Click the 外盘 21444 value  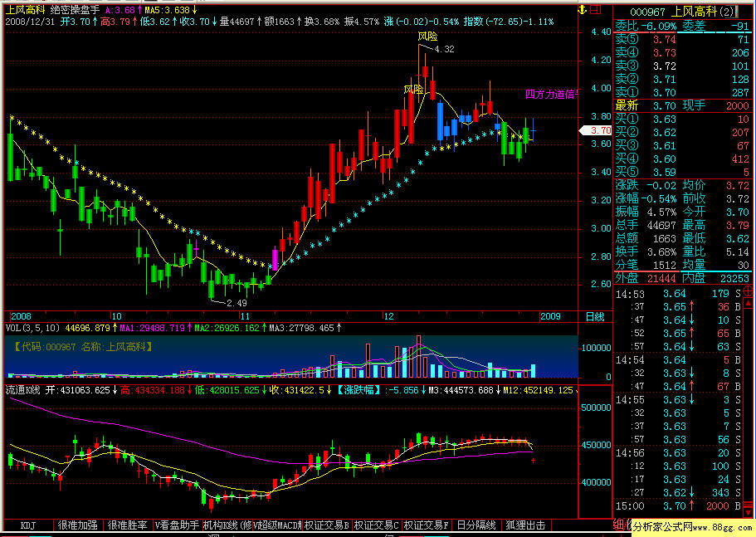(661, 278)
